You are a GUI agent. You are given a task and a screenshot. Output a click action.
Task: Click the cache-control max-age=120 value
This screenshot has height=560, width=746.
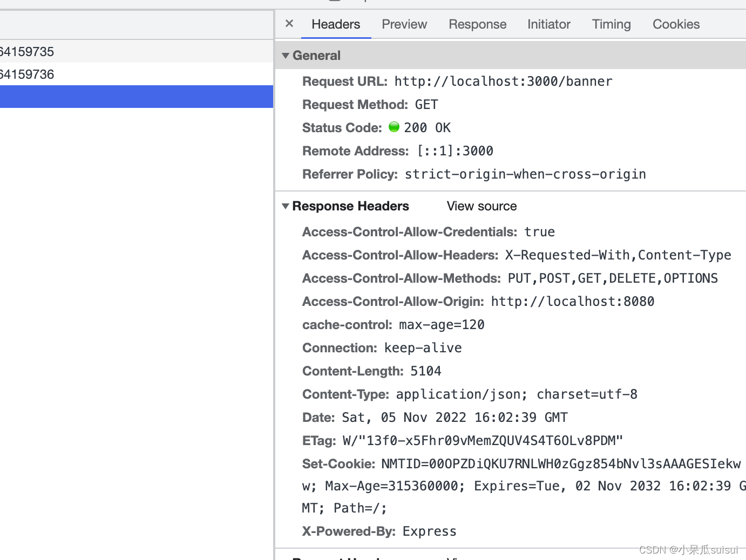(442, 325)
